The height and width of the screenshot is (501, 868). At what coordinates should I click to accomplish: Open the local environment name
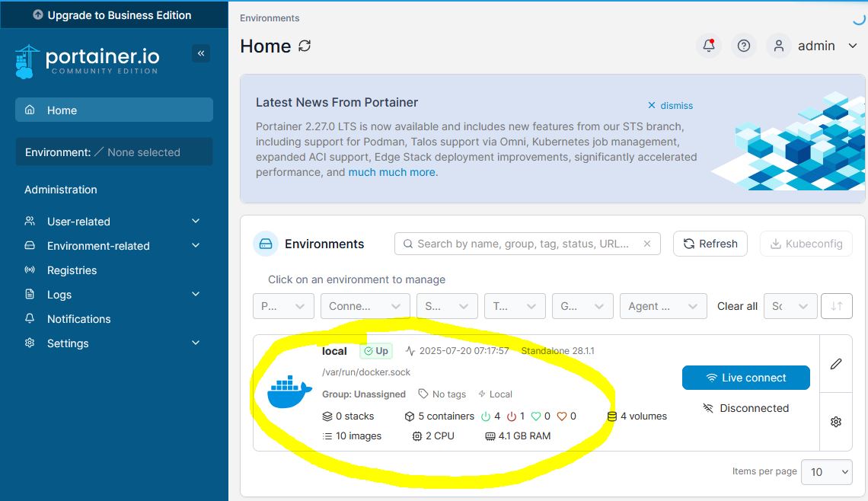tap(334, 351)
